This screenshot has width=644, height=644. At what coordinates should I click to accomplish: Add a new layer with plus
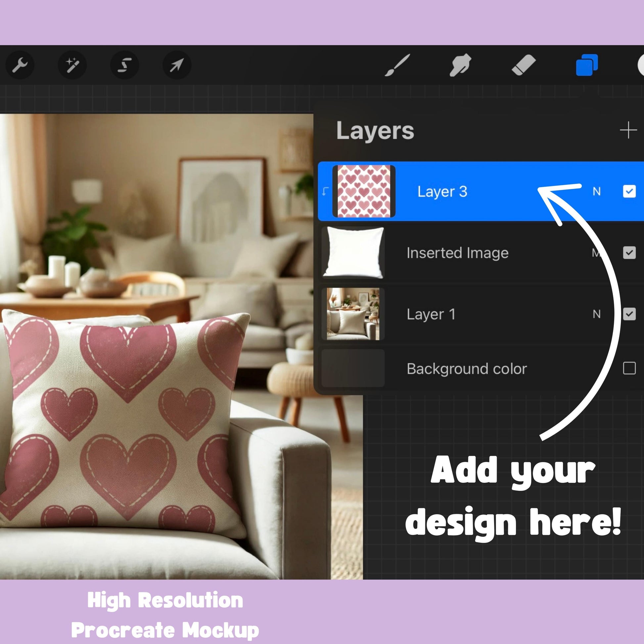click(628, 130)
